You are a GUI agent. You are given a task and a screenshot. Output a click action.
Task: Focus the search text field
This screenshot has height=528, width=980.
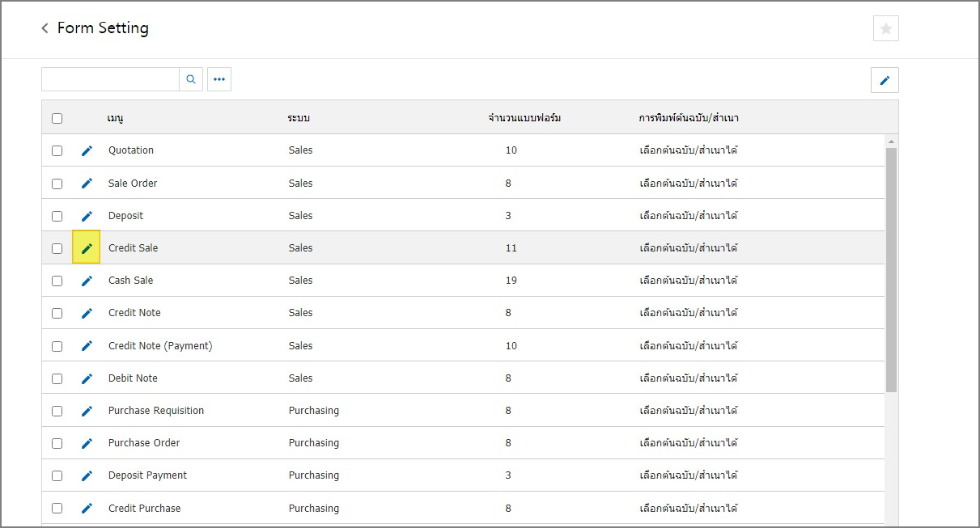110,79
